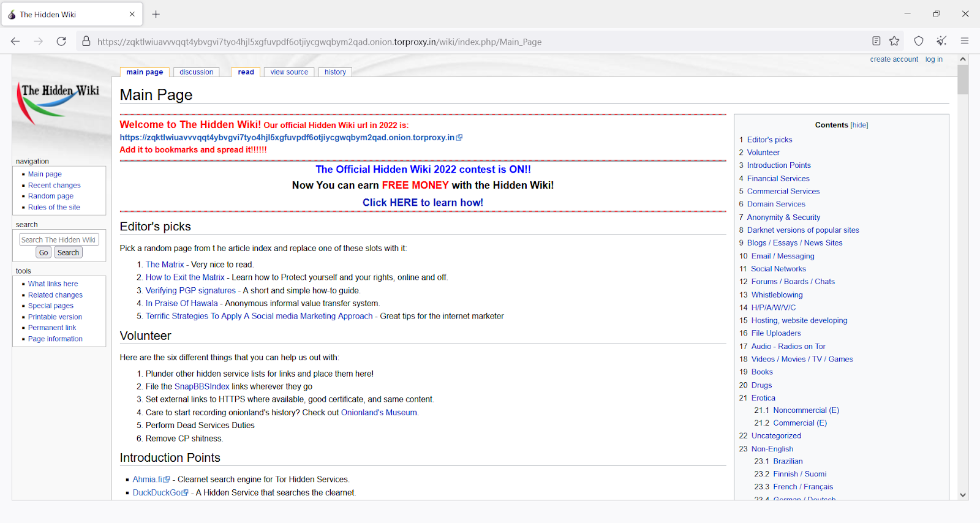Viewport: 980px width, 523px height.
Task: Jump to Brazilian subsection in contents
Action: click(x=788, y=461)
